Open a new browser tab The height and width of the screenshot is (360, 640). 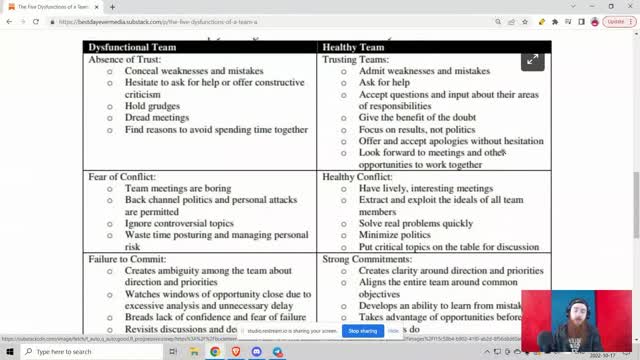coord(112,7)
